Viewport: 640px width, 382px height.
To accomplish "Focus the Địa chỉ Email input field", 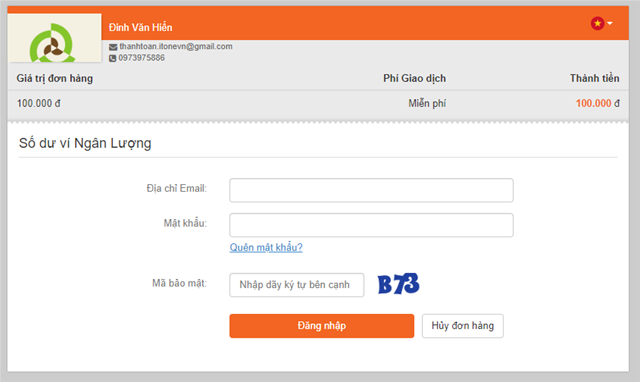I will point(371,190).
